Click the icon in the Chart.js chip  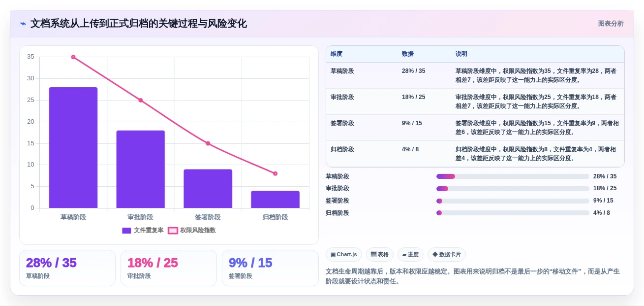point(333,255)
